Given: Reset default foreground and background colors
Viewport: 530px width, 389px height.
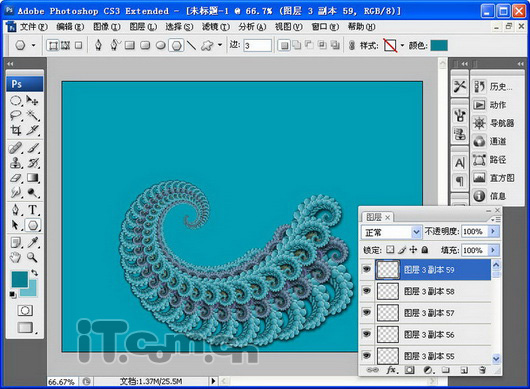Looking at the screenshot, I should [13, 295].
